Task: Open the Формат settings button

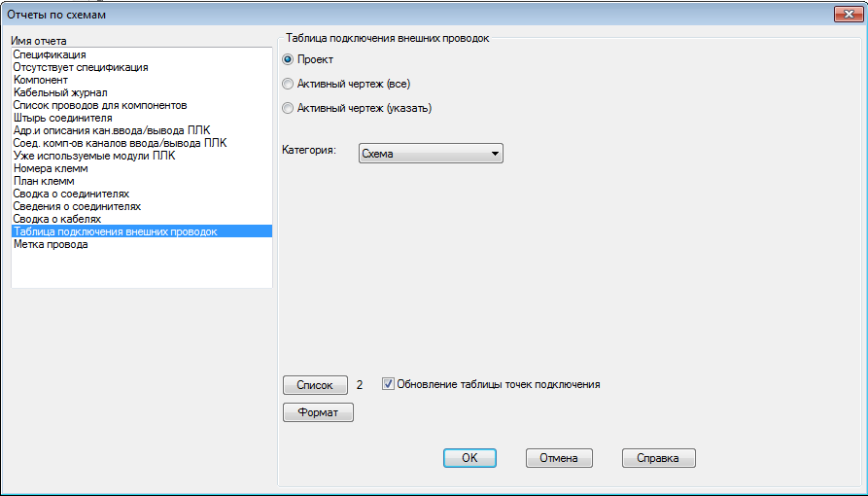Action: [318, 413]
